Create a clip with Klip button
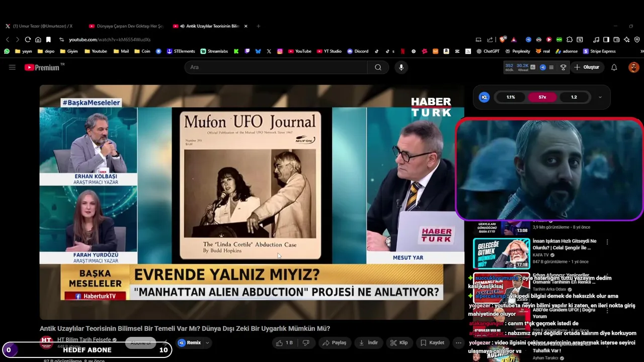 click(x=399, y=342)
